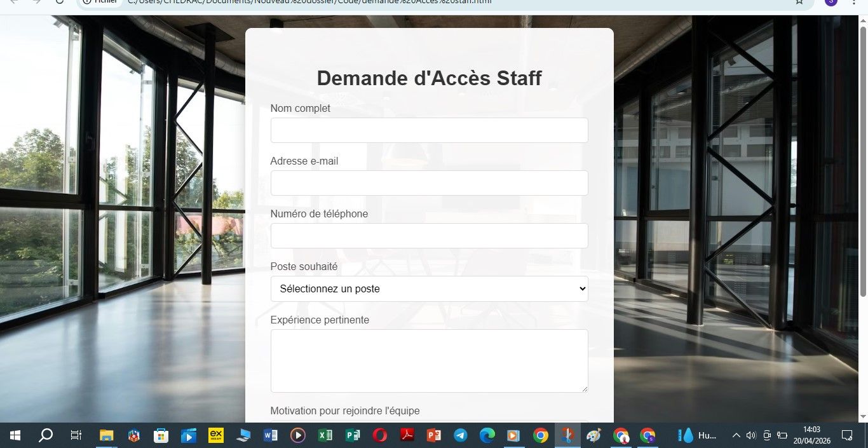
Task: Click the Expérience pertinente label
Action: [320, 320]
